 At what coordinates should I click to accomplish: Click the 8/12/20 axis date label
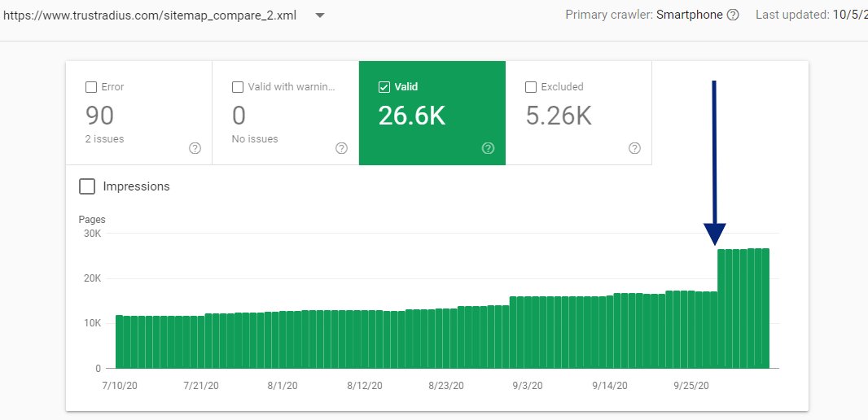pos(364,386)
